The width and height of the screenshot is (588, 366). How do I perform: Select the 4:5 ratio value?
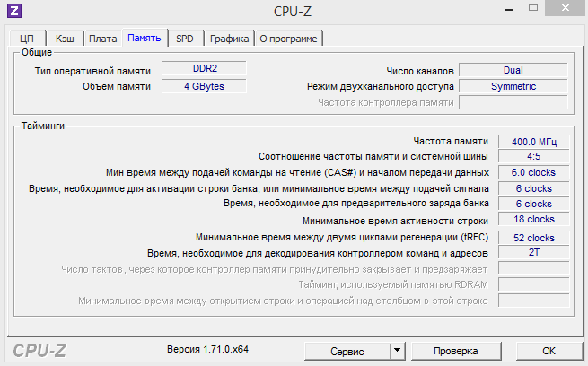(x=534, y=156)
